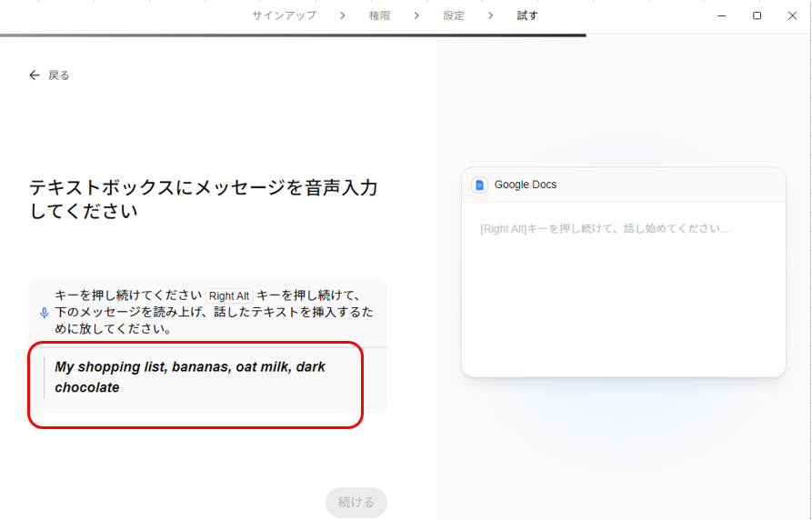Focus the Google Docs text box placeholder

(604, 229)
